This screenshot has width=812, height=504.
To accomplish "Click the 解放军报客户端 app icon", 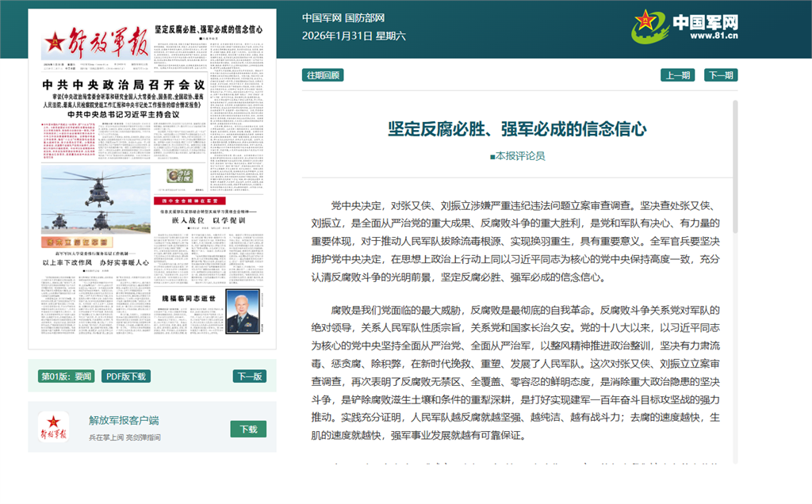I will pos(56,426).
